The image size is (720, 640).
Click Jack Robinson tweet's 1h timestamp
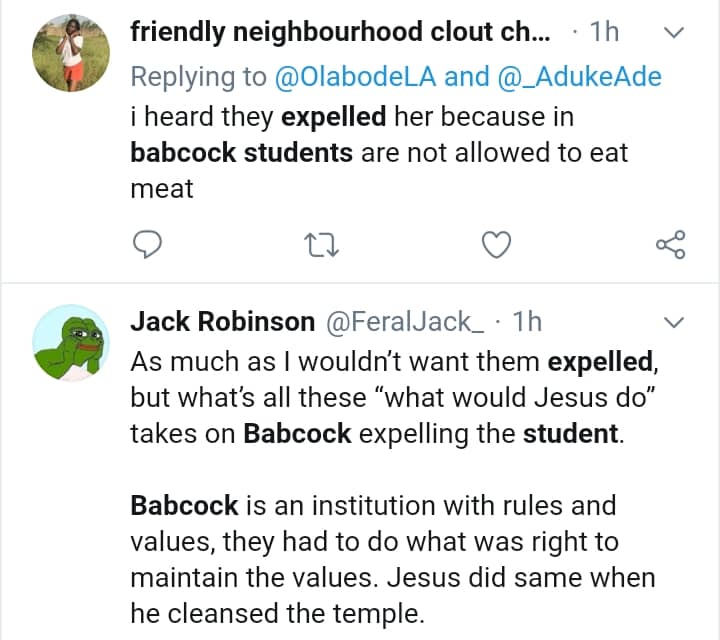click(526, 321)
